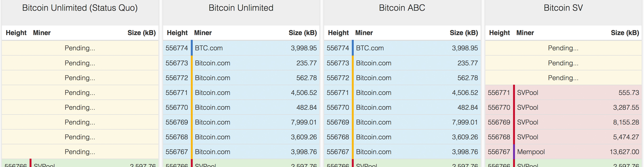Click the blue color bar beside BTC.com in Bitcoin ABC
The width and height of the screenshot is (644, 167).
pyautogui.click(x=353, y=48)
